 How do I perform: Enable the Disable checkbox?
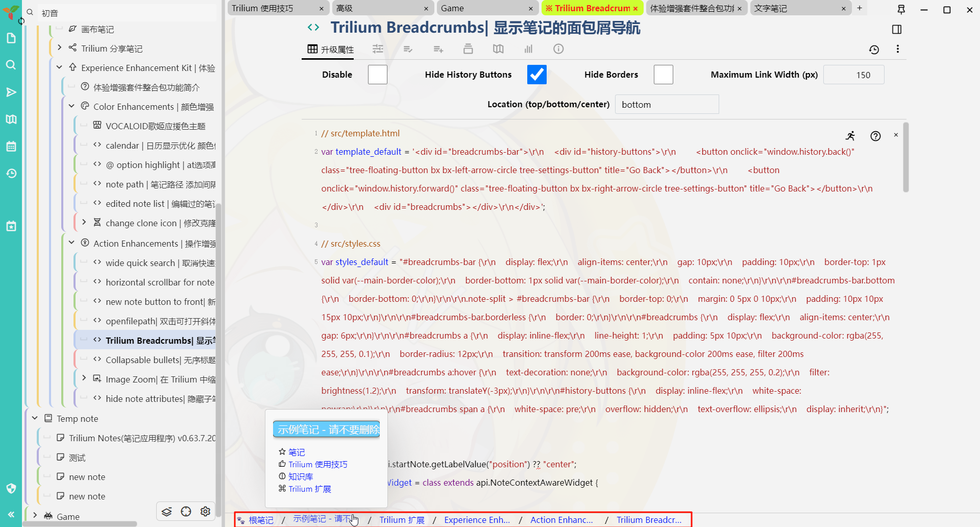tap(377, 75)
